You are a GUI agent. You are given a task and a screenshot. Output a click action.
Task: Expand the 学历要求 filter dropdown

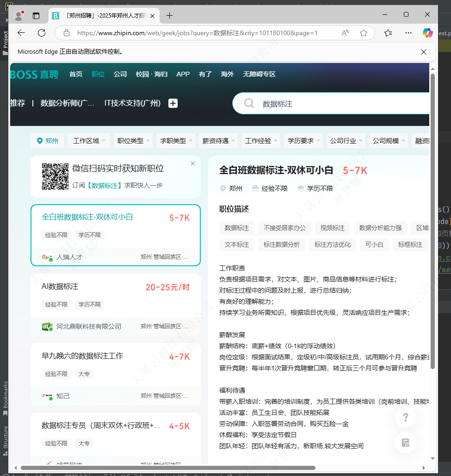coord(303,141)
